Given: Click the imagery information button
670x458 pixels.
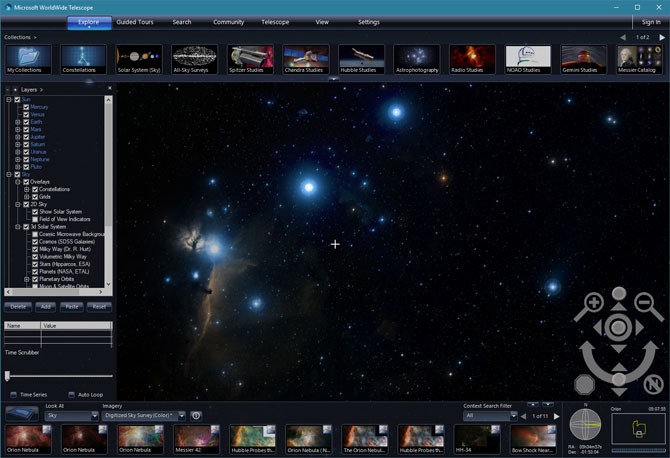Looking at the screenshot, I should tap(196, 416).
